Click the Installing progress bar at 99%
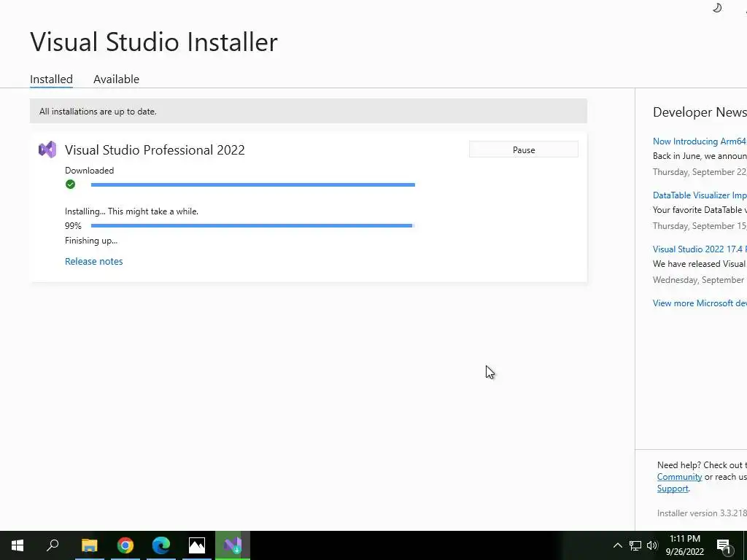This screenshot has height=560, width=747. pyautogui.click(x=253, y=226)
